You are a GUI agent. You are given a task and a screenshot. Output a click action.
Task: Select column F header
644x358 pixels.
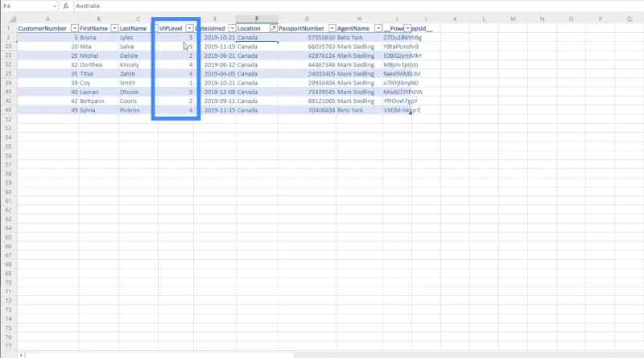pyautogui.click(x=257, y=19)
